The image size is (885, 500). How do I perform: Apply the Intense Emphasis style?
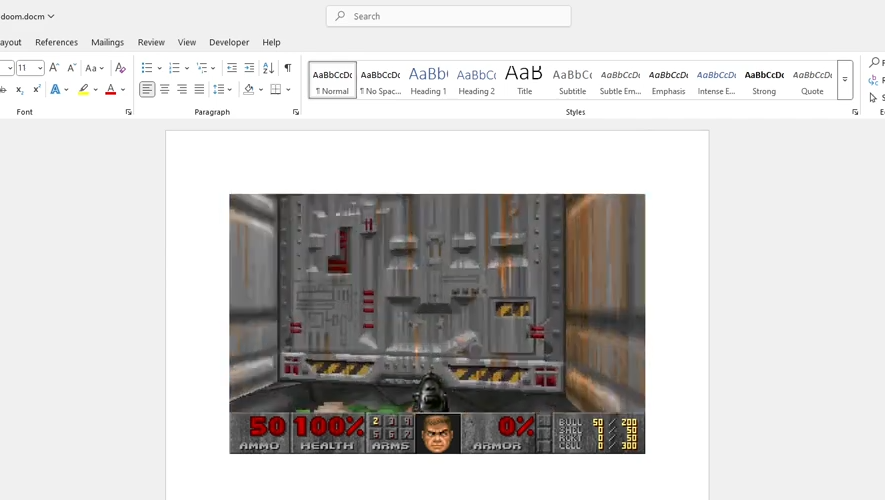[716, 80]
